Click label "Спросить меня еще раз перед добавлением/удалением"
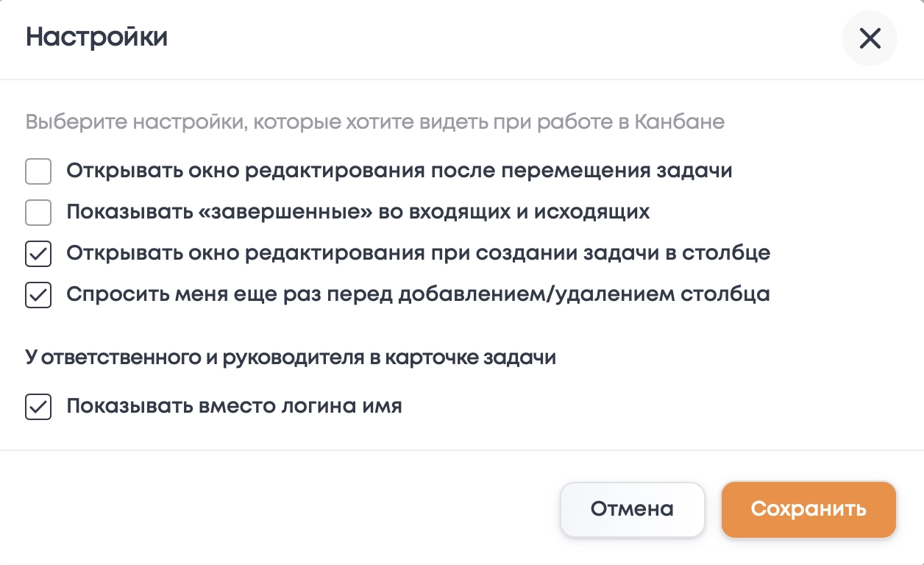 pos(418,295)
